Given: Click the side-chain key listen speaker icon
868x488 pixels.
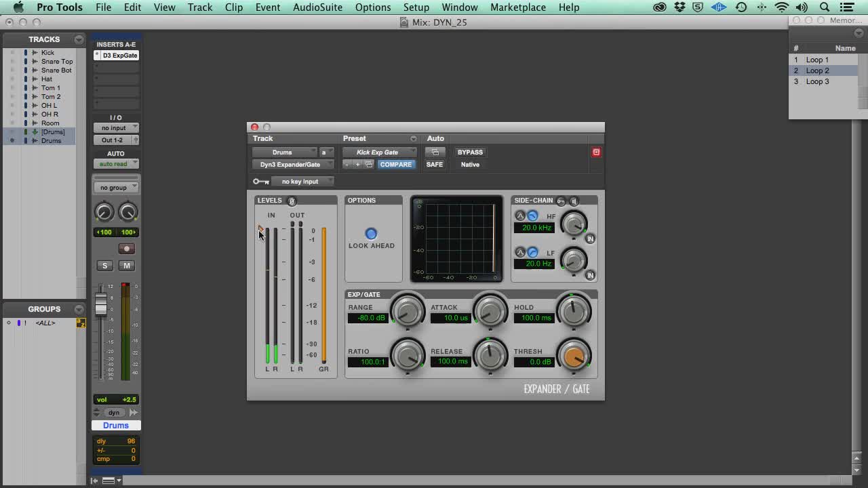Looking at the screenshot, I should pyautogui.click(x=574, y=201).
